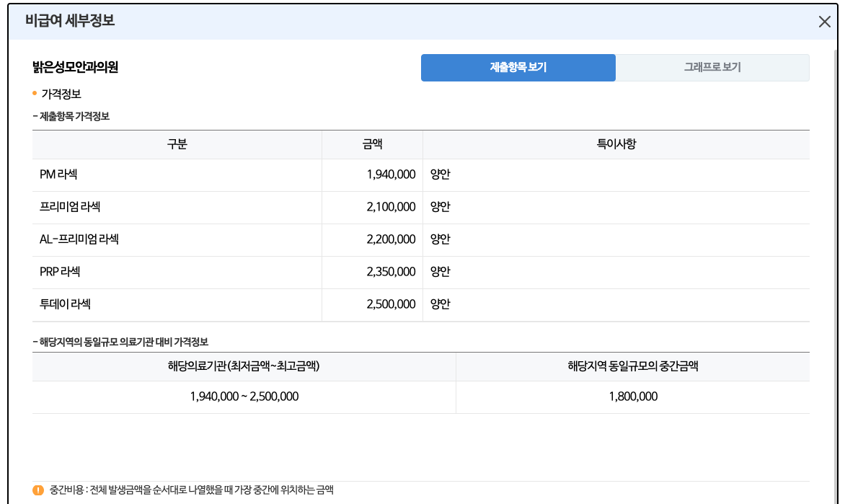Click the 해당의료기관(최저금액~최고금액) header

click(244, 366)
